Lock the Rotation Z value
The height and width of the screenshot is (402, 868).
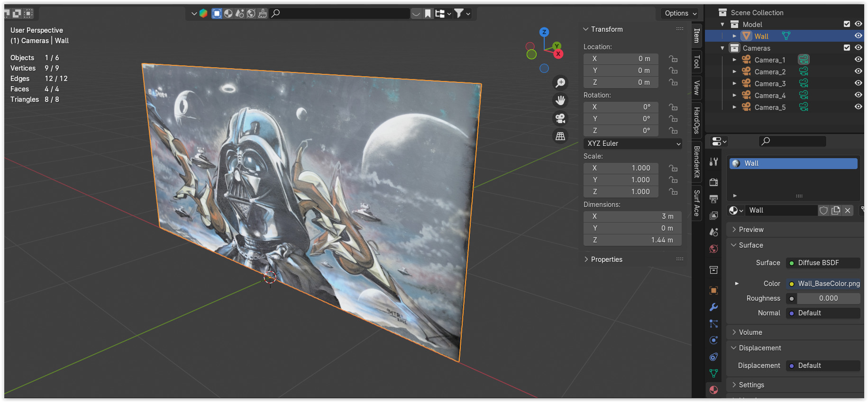(673, 131)
